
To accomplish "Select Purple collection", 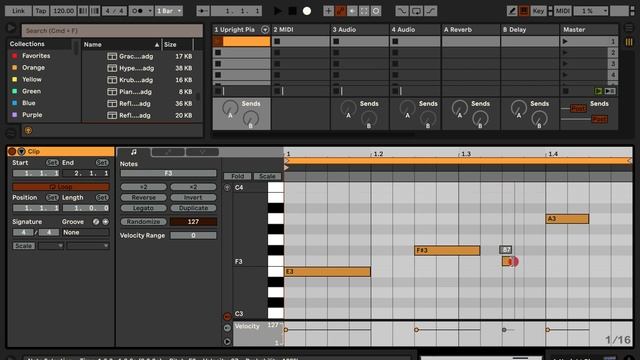I will click(x=32, y=115).
